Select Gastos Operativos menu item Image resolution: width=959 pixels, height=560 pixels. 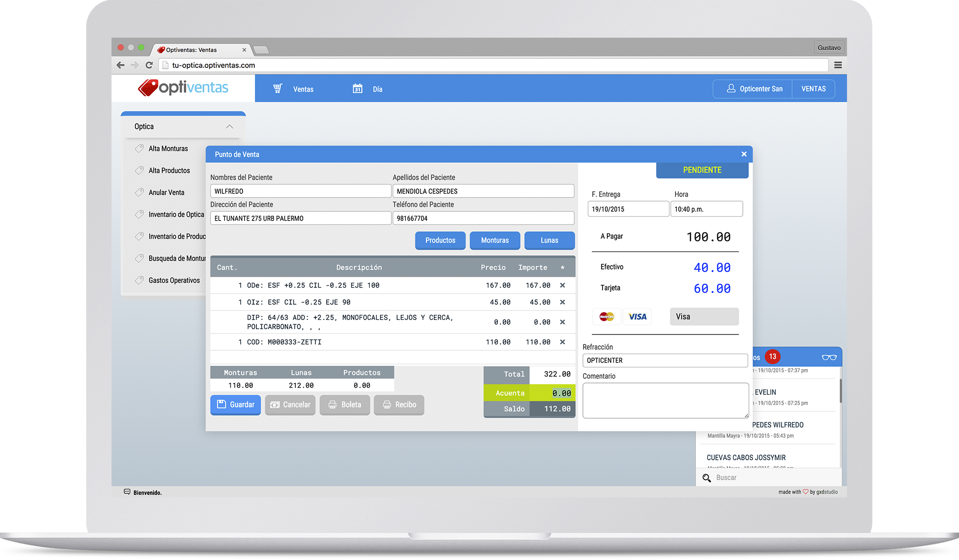click(x=174, y=280)
